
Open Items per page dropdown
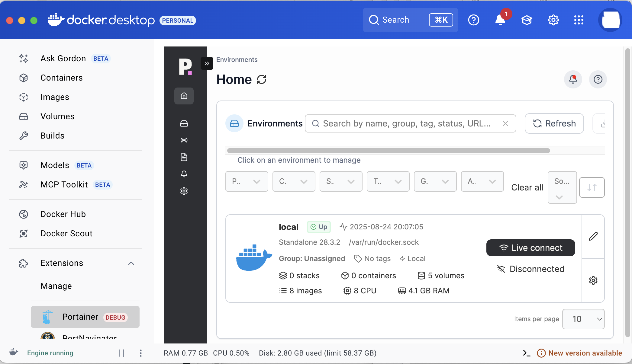(x=583, y=319)
